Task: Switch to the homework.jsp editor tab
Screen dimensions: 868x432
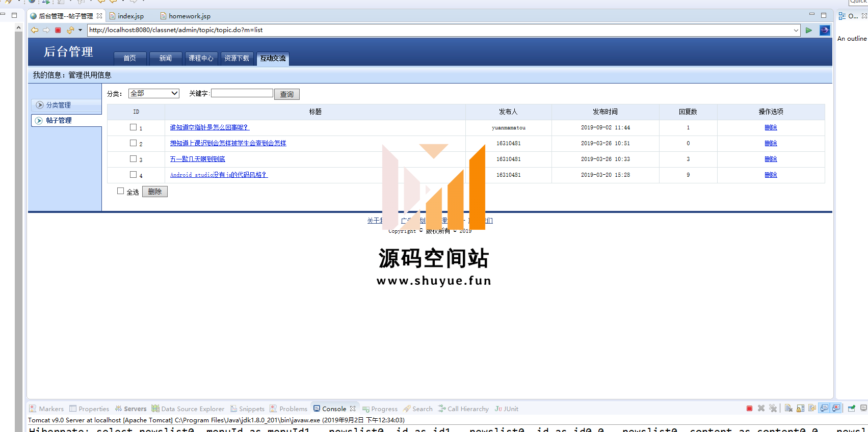Action: pyautogui.click(x=189, y=16)
